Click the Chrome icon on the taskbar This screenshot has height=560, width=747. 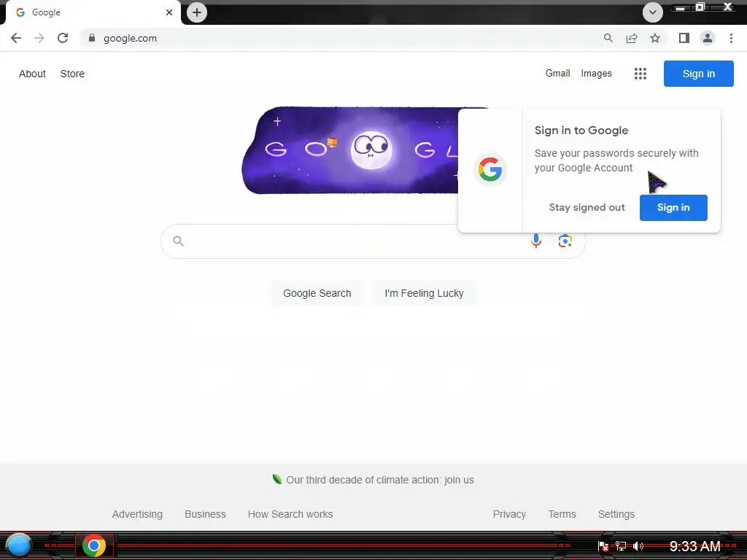coord(94,545)
